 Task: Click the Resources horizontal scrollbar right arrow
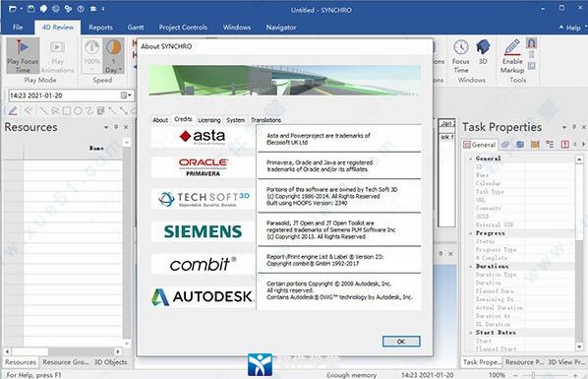click(x=118, y=351)
